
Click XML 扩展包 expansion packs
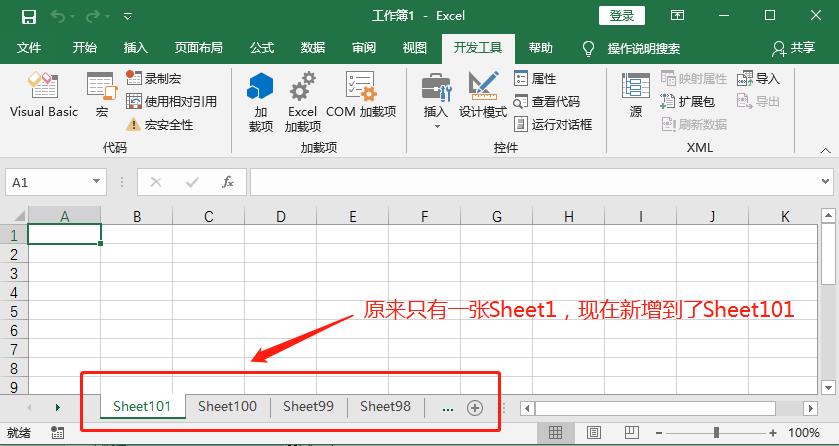point(688,102)
